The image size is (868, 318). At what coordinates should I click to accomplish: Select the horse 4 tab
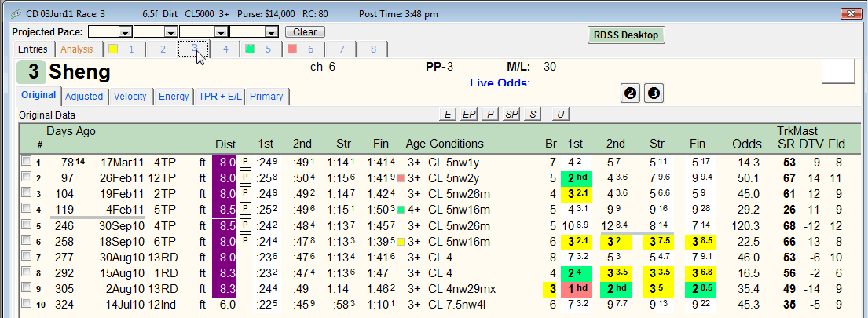pos(225,49)
